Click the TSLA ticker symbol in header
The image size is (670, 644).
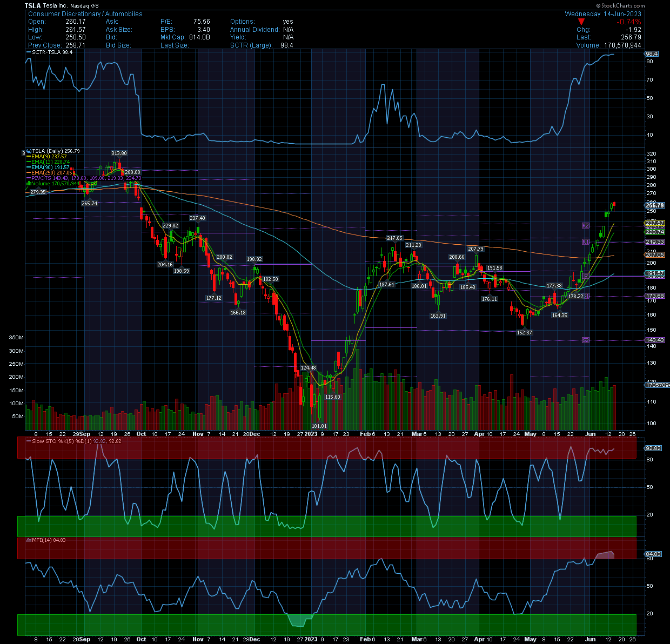(33, 5)
